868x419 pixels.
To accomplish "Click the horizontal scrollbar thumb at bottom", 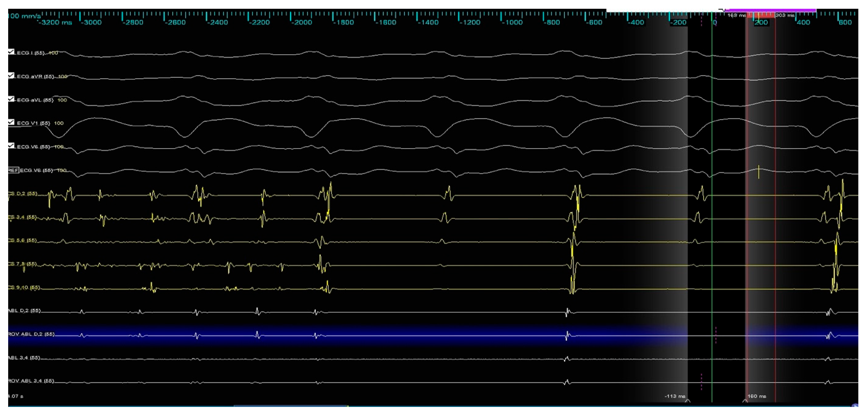I will point(290,406).
